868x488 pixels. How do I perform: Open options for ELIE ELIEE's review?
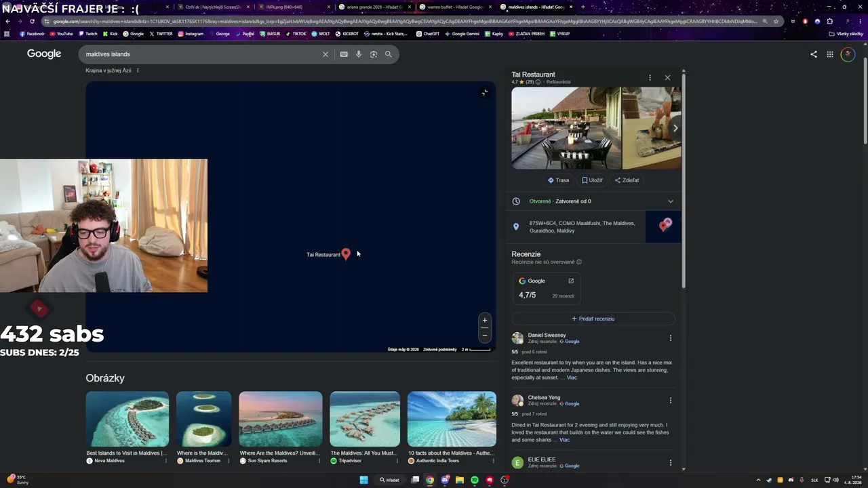(671, 463)
